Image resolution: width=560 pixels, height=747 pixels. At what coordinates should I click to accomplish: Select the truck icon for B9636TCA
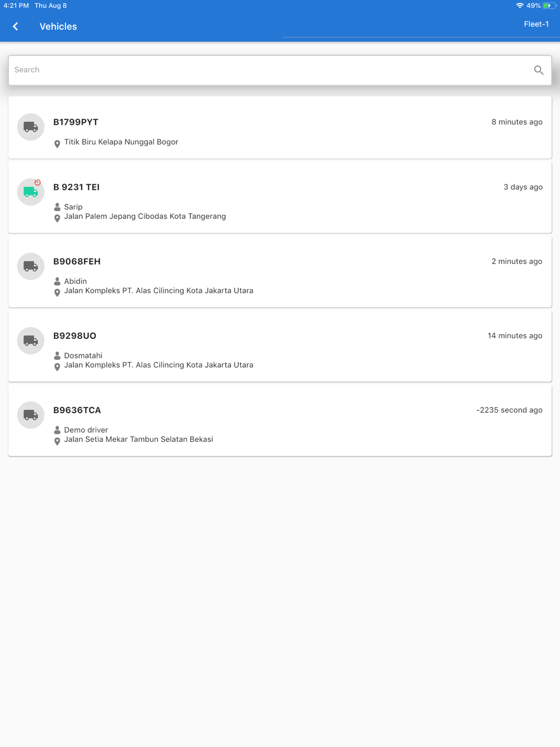click(31, 415)
